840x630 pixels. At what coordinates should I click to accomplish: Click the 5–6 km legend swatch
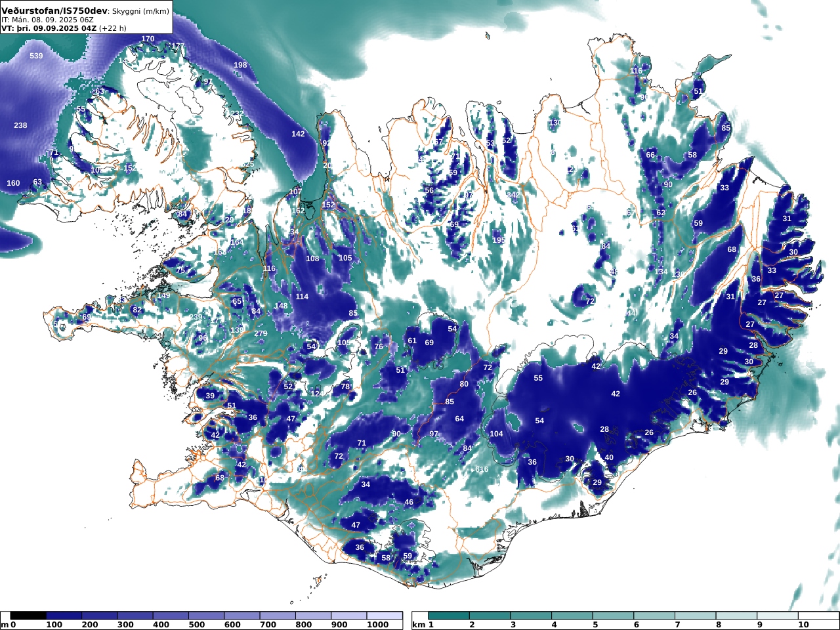tap(614, 616)
